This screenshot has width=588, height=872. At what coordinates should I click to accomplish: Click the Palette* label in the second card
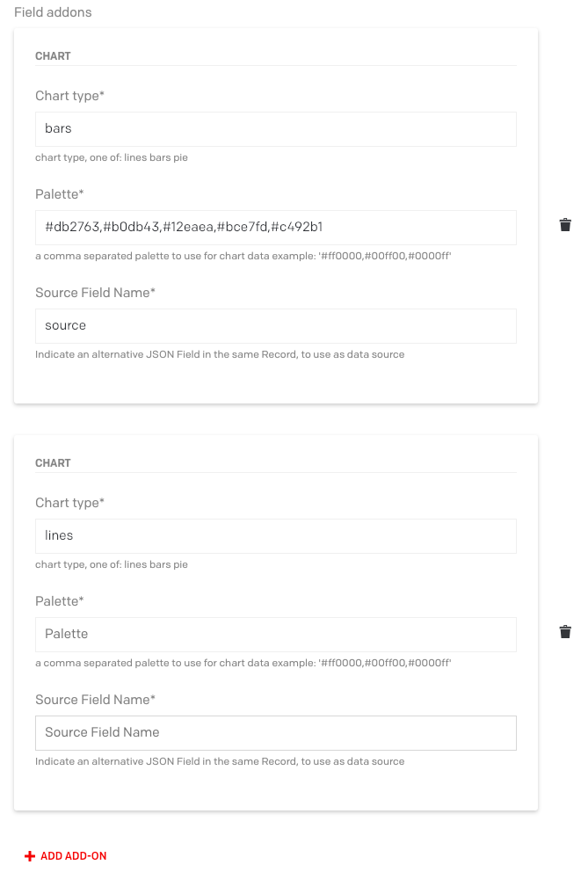coord(60,600)
